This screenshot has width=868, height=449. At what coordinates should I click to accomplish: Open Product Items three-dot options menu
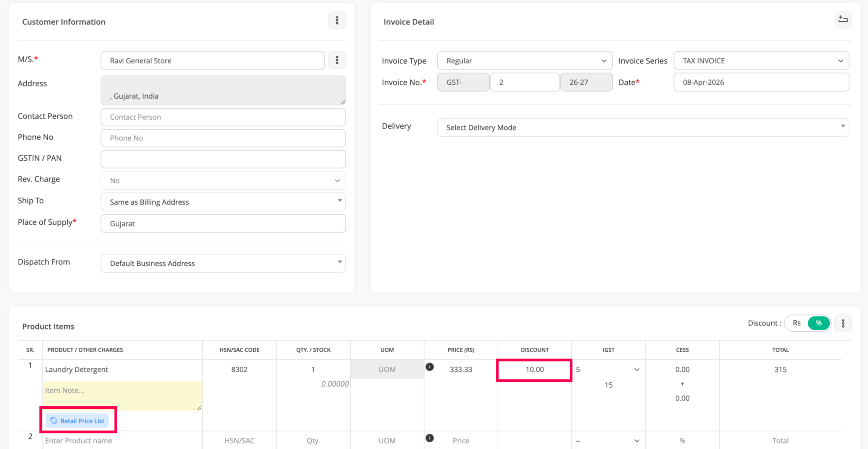(843, 323)
